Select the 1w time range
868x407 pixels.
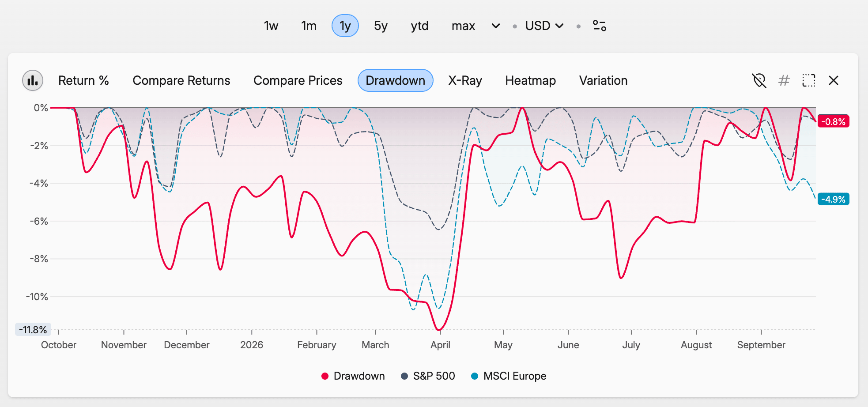click(x=271, y=26)
